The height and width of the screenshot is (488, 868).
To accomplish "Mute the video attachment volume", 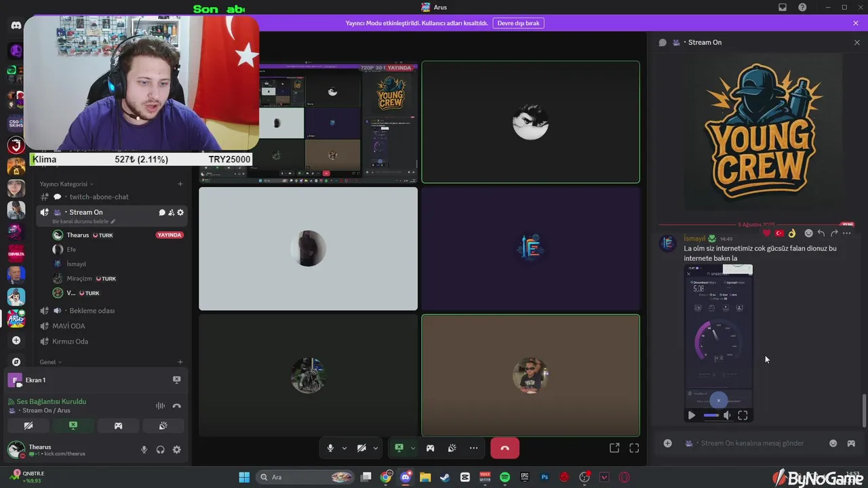I will [727, 415].
